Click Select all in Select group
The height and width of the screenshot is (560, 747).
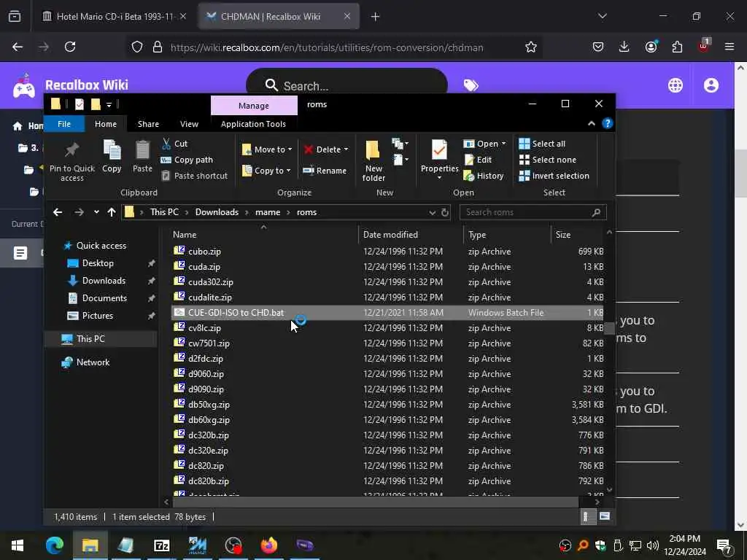click(542, 144)
